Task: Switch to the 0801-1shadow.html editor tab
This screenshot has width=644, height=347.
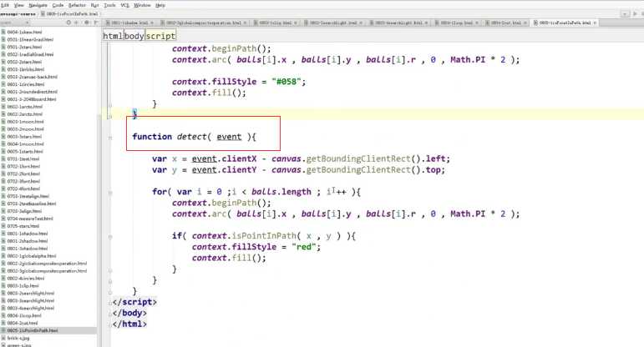Action: point(129,23)
